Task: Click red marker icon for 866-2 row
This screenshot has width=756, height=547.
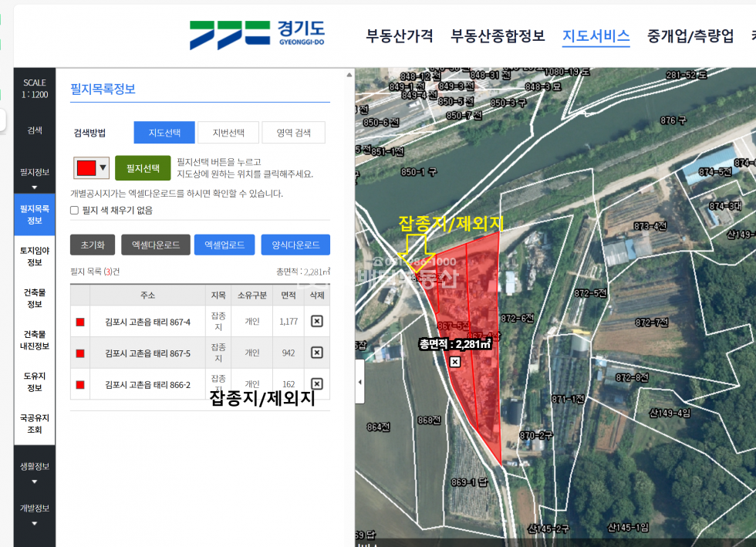Action: tap(80, 384)
